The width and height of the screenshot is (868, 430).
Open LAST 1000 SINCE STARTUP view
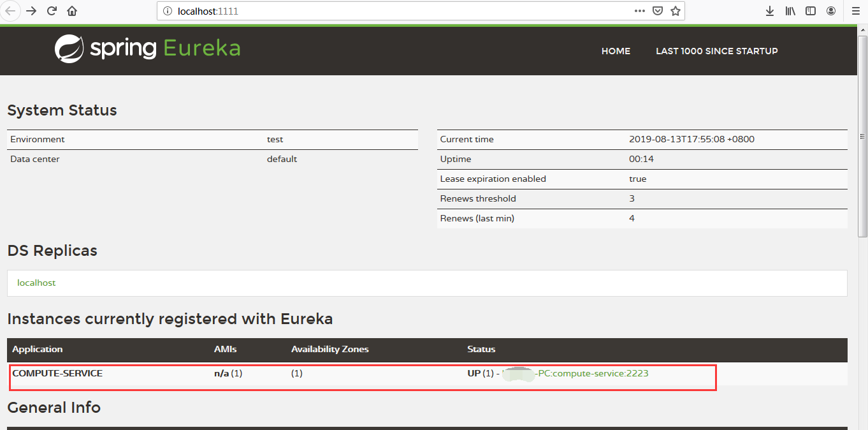coord(716,51)
